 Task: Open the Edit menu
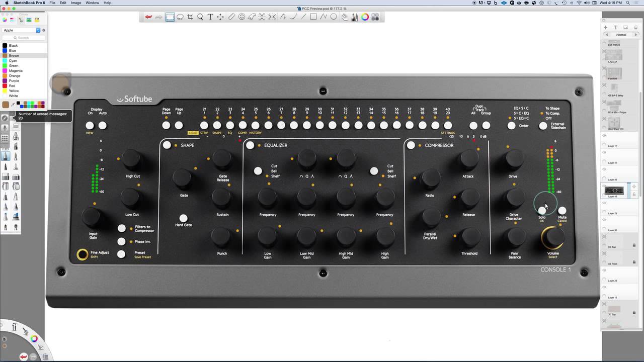[x=63, y=3]
